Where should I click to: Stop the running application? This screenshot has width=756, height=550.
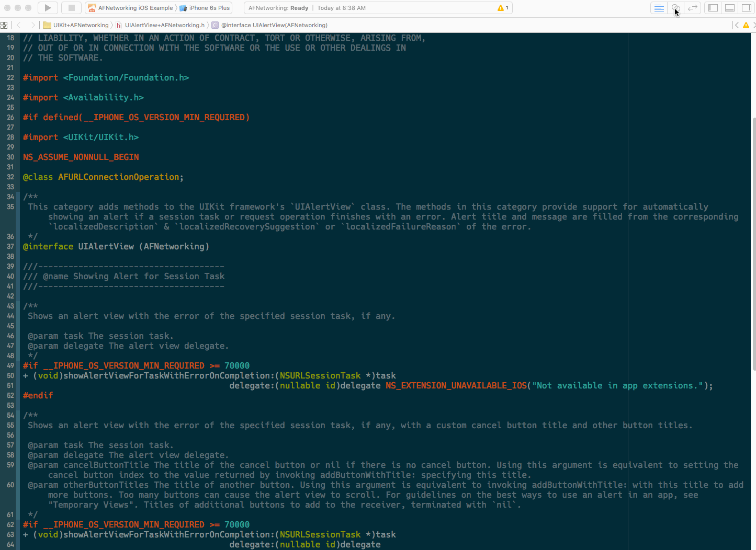coord(71,8)
